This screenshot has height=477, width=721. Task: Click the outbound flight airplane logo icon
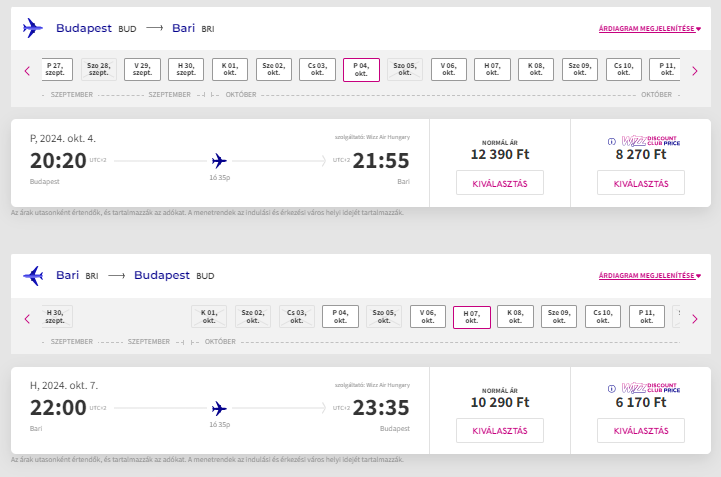(x=33, y=29)
